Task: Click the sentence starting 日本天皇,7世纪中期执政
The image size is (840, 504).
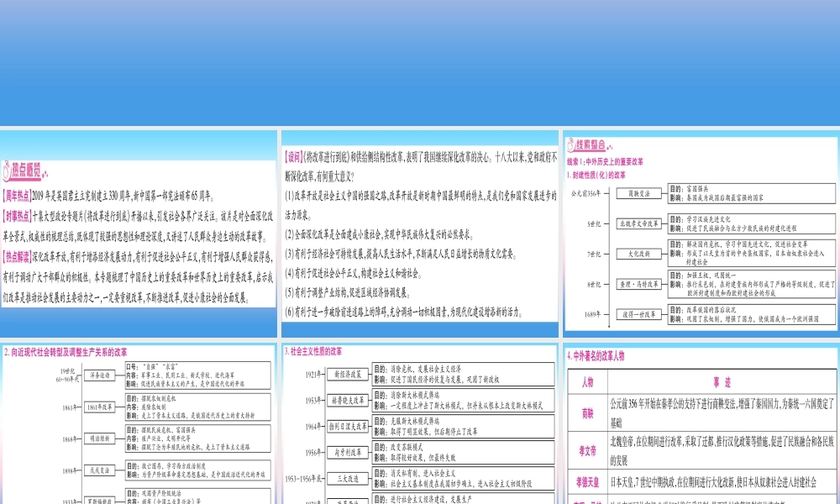Action: click(713, 482)
